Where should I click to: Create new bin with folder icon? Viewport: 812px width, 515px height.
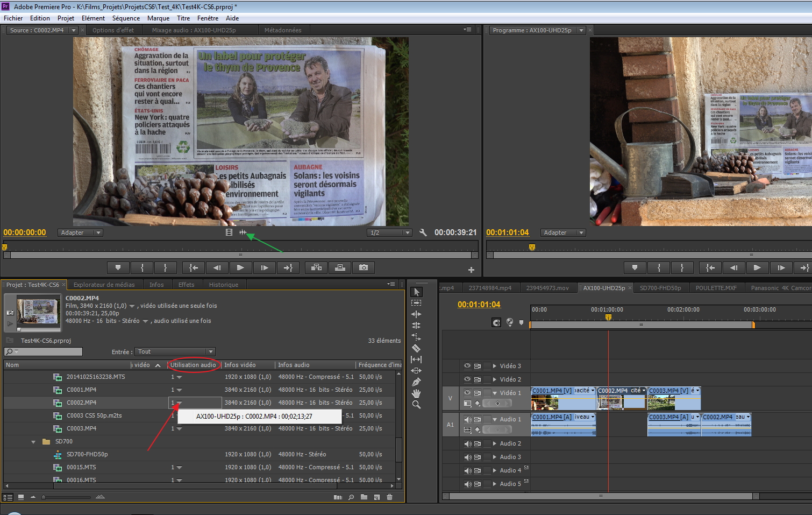point(364,497)
